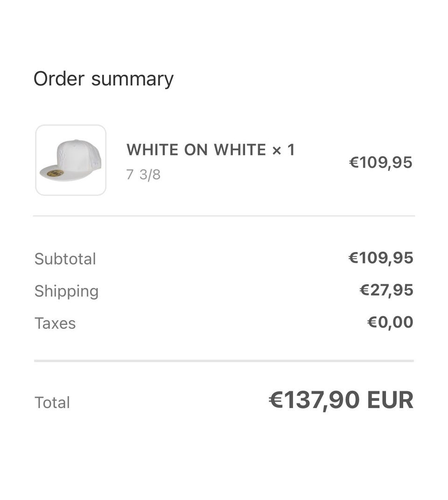Click the total amount €137,90
Image resolution: width=448 pixels, height=500 pixels.
(322, 400)
